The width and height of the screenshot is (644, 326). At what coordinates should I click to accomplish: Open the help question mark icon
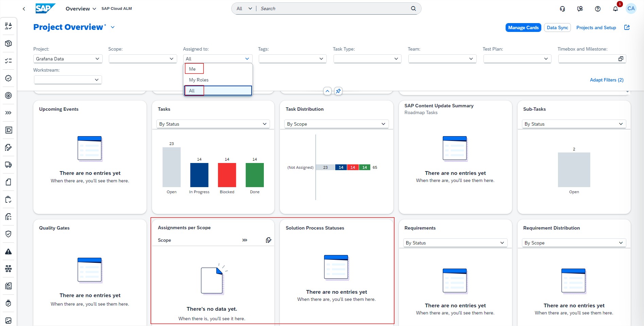click(x=597, y=9)
